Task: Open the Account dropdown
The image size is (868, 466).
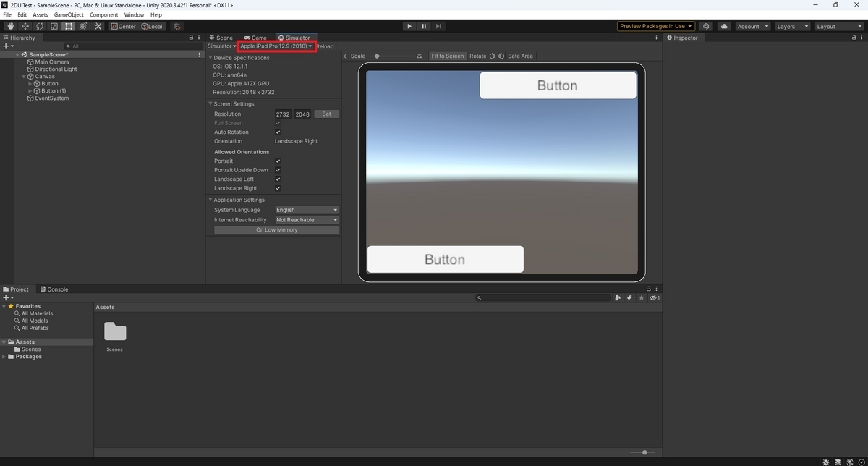Action: pos(752,26)
